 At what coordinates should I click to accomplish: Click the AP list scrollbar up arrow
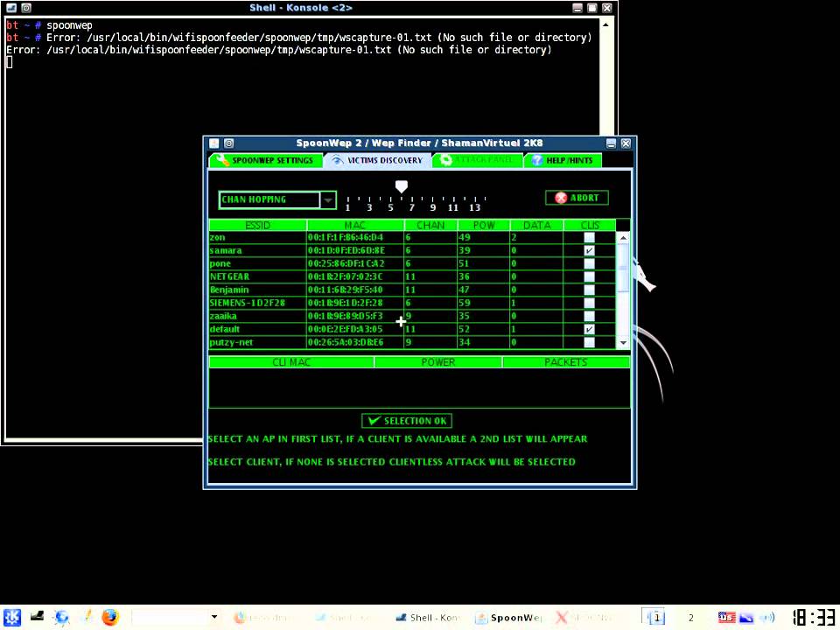coord(623,237)
